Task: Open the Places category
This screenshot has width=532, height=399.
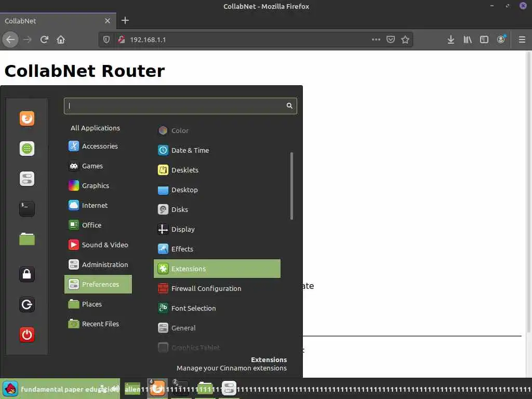Action: coord(98,304)
